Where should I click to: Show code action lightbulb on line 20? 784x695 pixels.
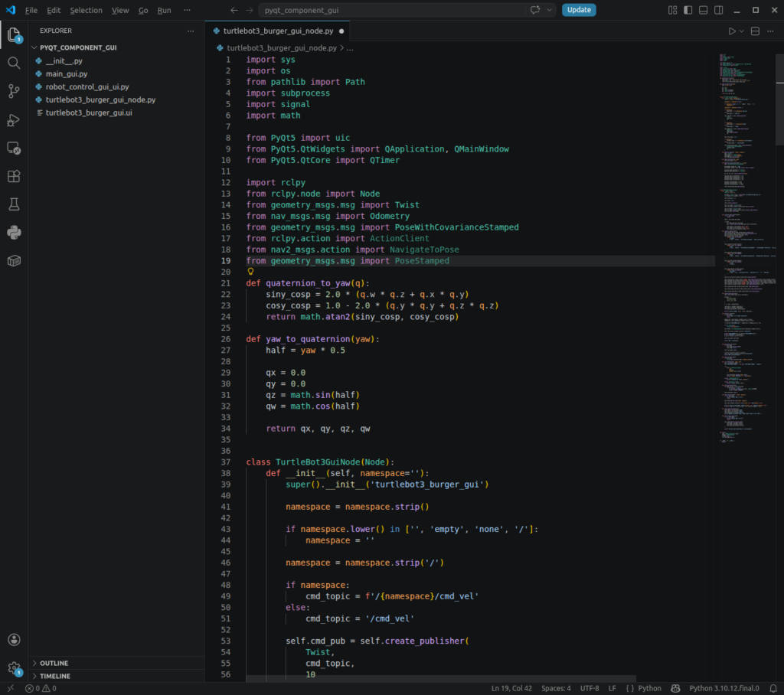[250, 272]
